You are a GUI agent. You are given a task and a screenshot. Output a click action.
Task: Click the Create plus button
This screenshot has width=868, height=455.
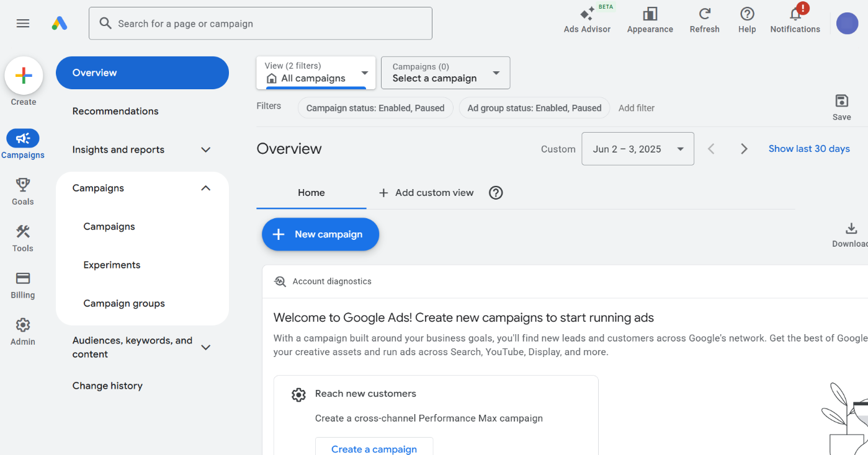[24, 76]
